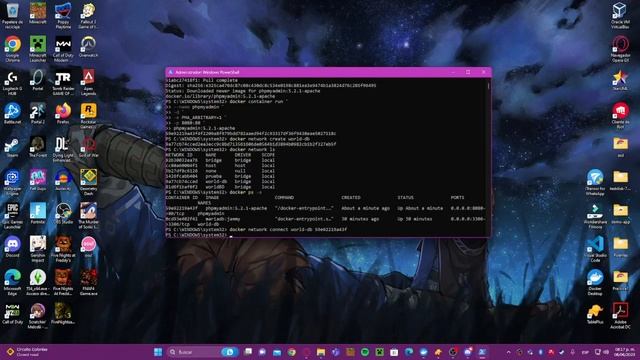This screenshot has height=360, width=640.
Task: Launch the Dying Light Enhanced shortcut
Action: click(x=63, y=149)
